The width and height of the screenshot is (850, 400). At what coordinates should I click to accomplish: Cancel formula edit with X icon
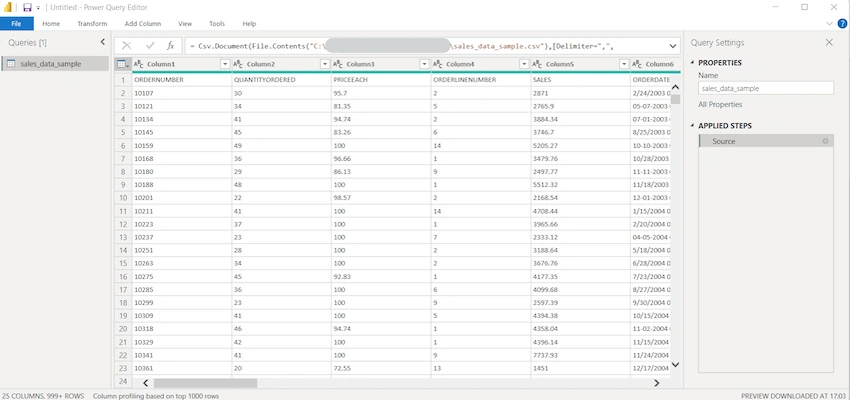(126, 46)
